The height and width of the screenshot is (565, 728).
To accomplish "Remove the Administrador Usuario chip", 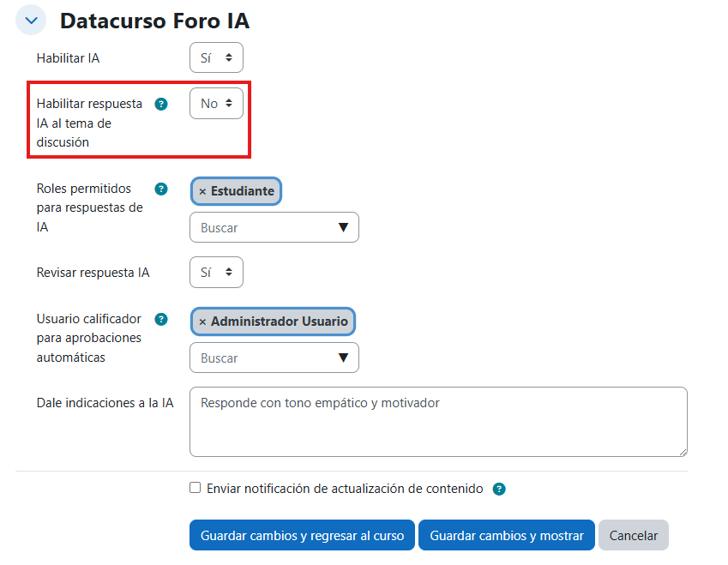I will click(202, 322).
